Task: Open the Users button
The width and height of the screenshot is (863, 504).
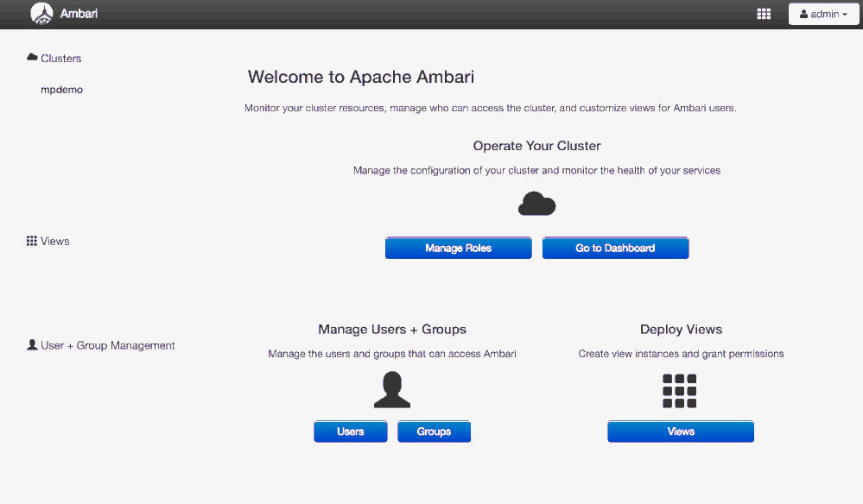Action: coord(351,432)
